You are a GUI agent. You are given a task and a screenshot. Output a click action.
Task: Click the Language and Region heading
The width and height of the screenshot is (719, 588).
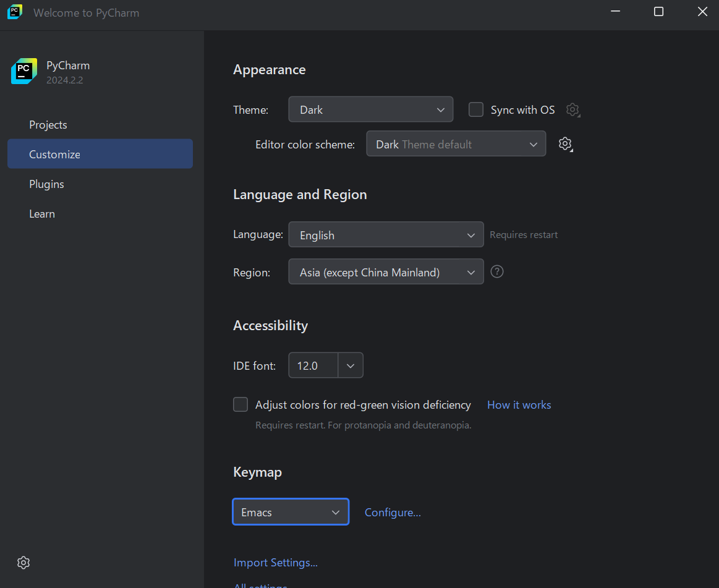pyautogui.click(x=300, y=195)
